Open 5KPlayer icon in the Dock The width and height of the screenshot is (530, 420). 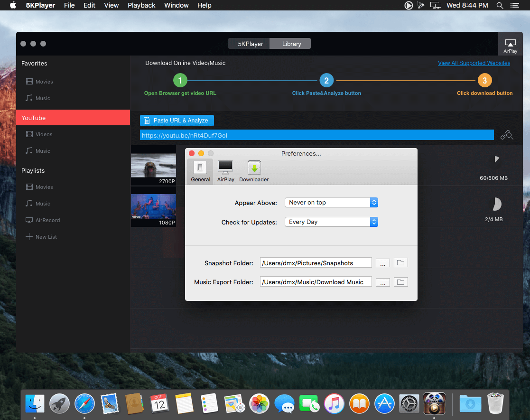coord(434,403)
